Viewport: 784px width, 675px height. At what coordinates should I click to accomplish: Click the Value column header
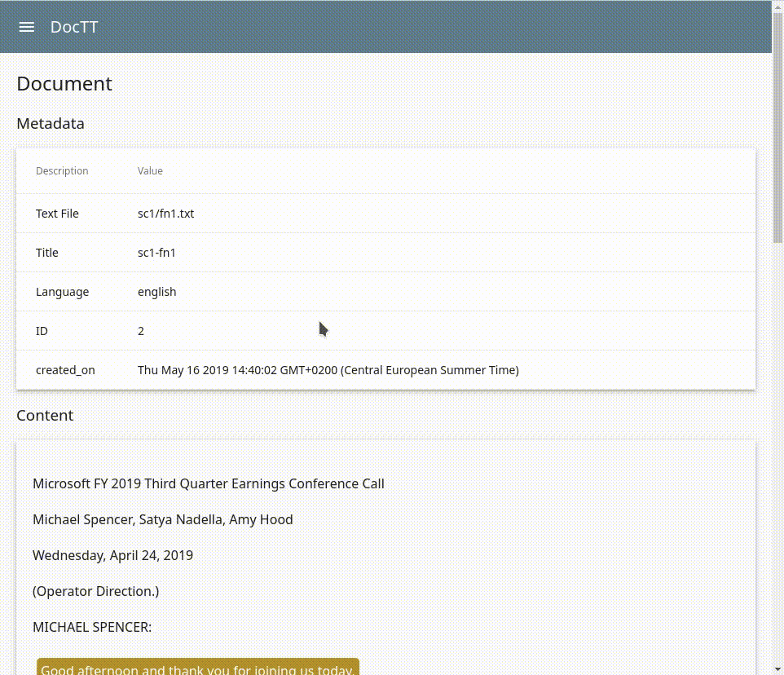pos(150,171)
